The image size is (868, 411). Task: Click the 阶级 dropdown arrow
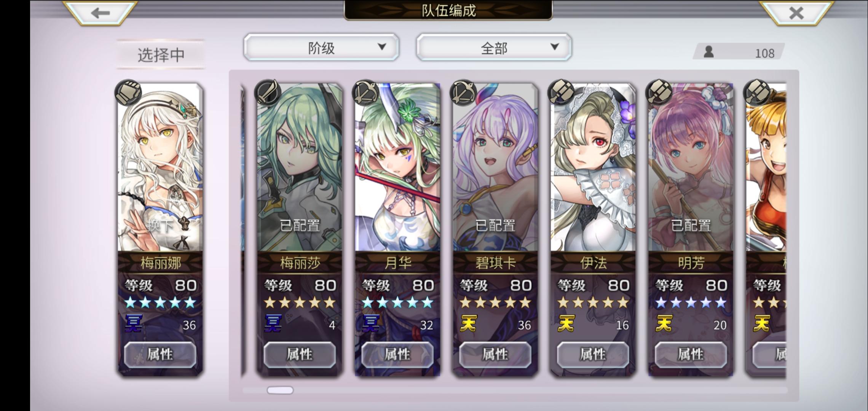point(381,47)
